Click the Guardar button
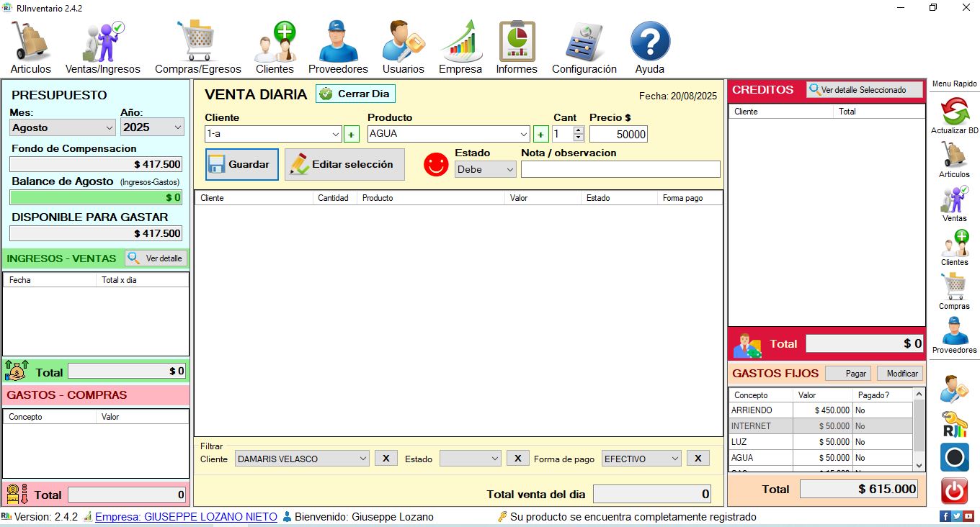 tap(241, 165)
